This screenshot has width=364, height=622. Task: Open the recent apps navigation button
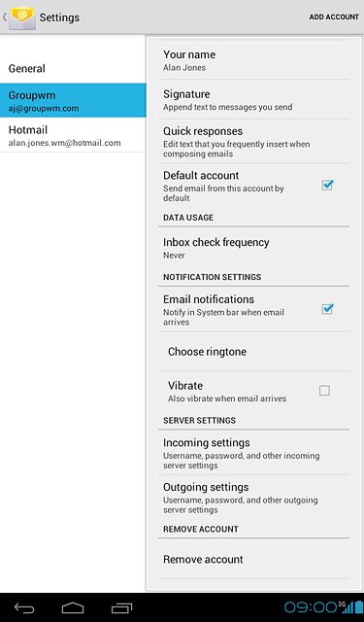coord(121,607)
